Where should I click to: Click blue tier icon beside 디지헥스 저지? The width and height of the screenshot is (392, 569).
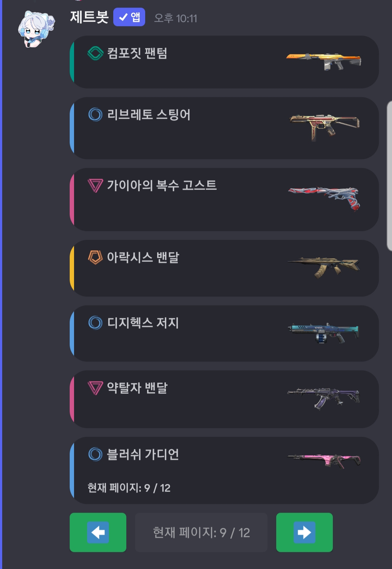coord(95,323)
